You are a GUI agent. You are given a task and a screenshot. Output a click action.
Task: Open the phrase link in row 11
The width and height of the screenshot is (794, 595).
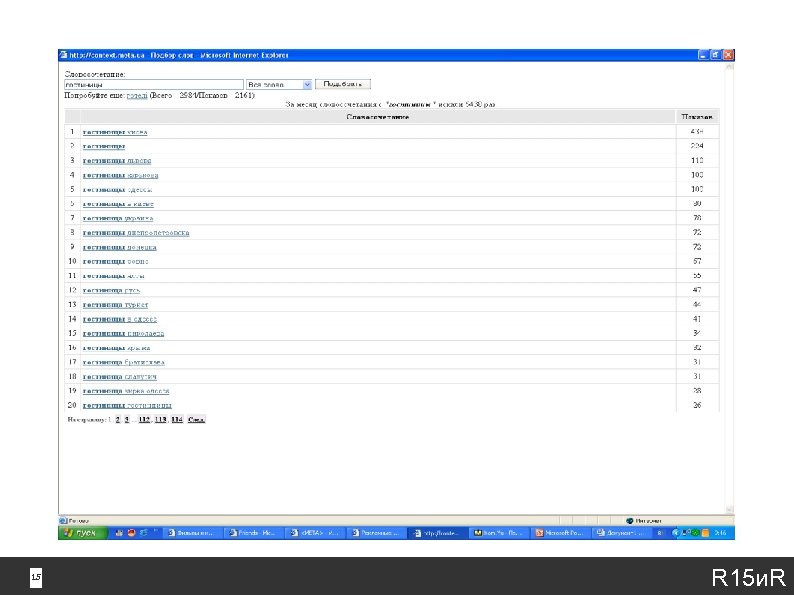click(113, 276)
